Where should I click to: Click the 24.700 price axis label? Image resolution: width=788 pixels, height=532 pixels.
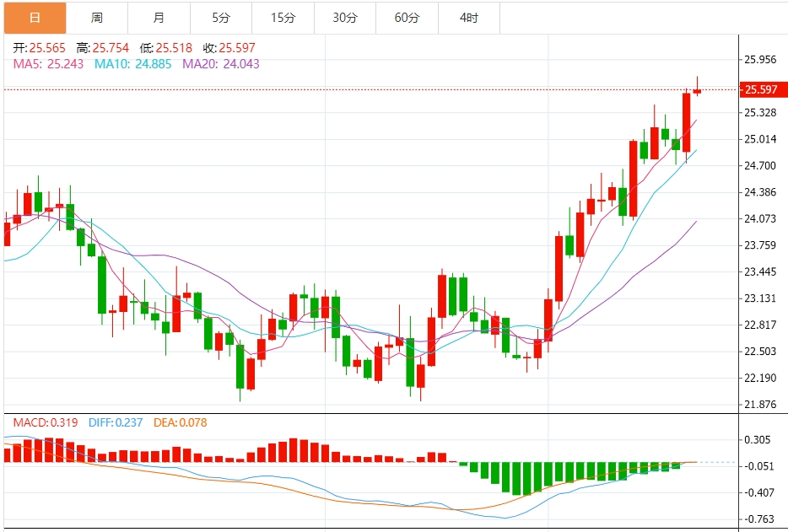click(x=760, y=166)
